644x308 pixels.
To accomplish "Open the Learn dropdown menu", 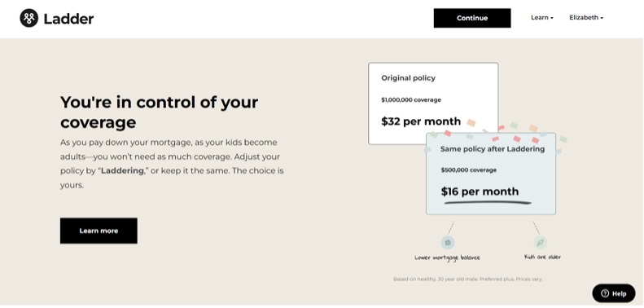I will pyautogui.click(x=541, y=18).
